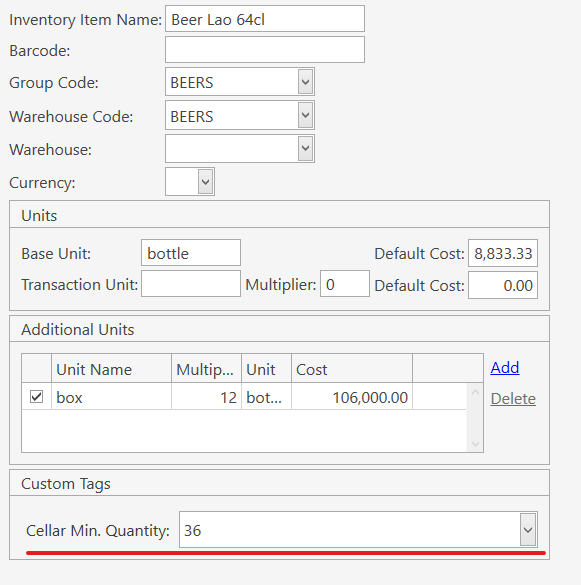Select the 106,000.00 cost cell
Screen dimensions: 581x585
pyautogui.click(x=352, y=397)
